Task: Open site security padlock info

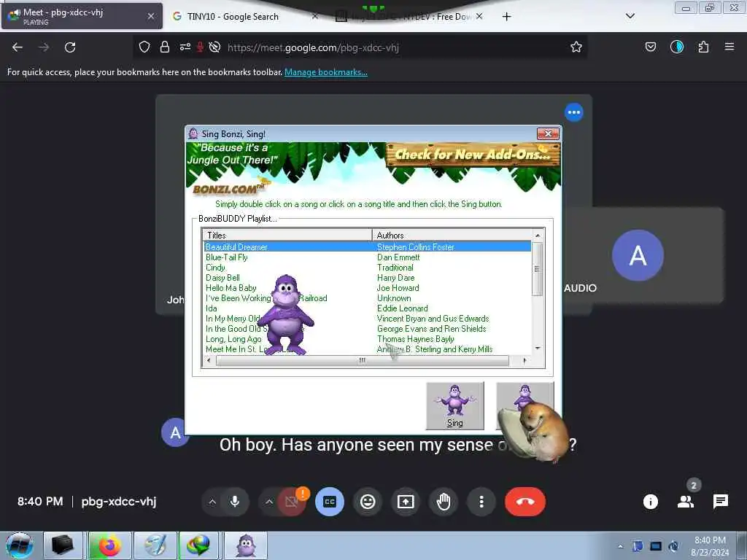Action: pos(165,47)
